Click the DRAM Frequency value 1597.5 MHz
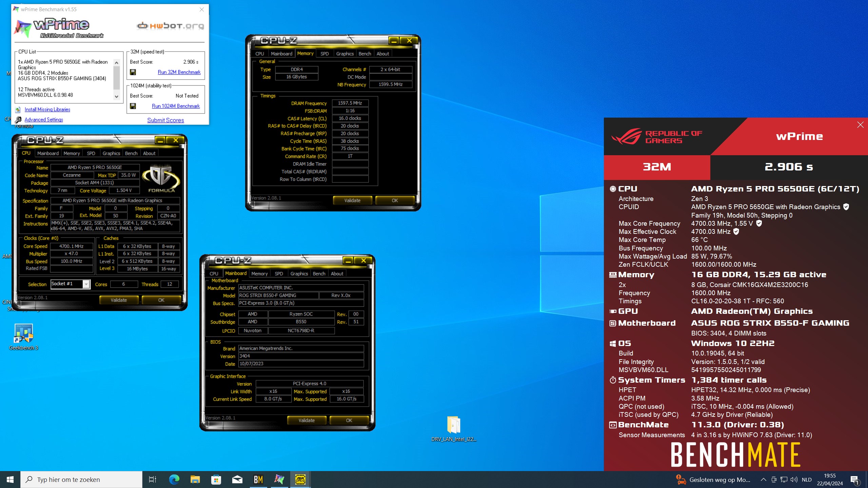Image resolution: width=868 pixels, height=488 pixels. pos(350,103)
